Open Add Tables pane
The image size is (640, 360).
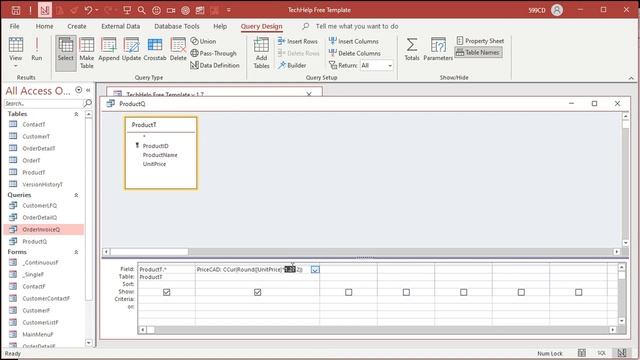pos(261,53)
